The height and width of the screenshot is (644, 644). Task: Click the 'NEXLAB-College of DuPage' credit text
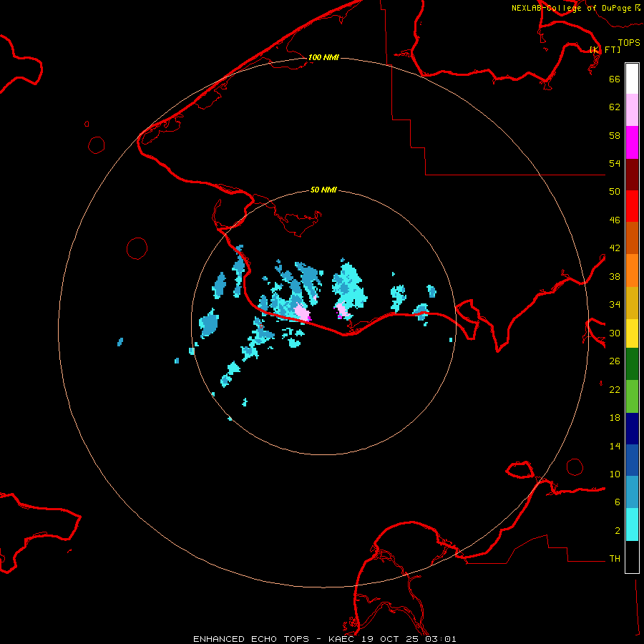(x=571, y=8)
